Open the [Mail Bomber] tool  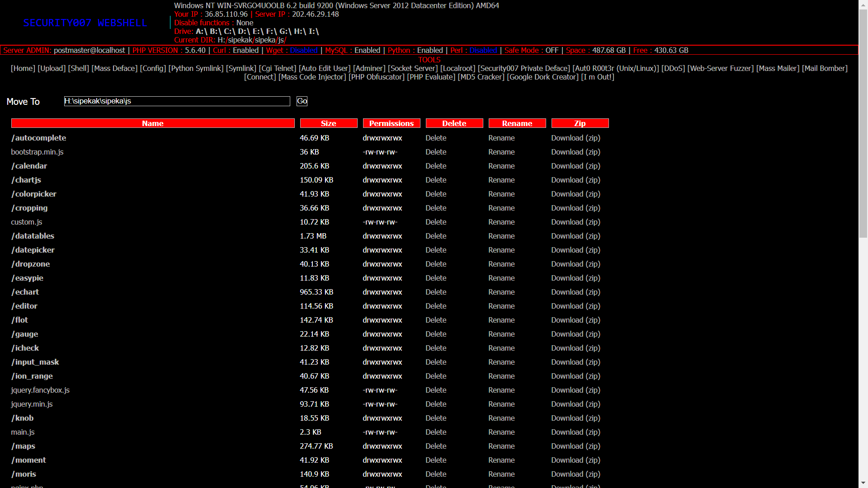coord(825,68)
